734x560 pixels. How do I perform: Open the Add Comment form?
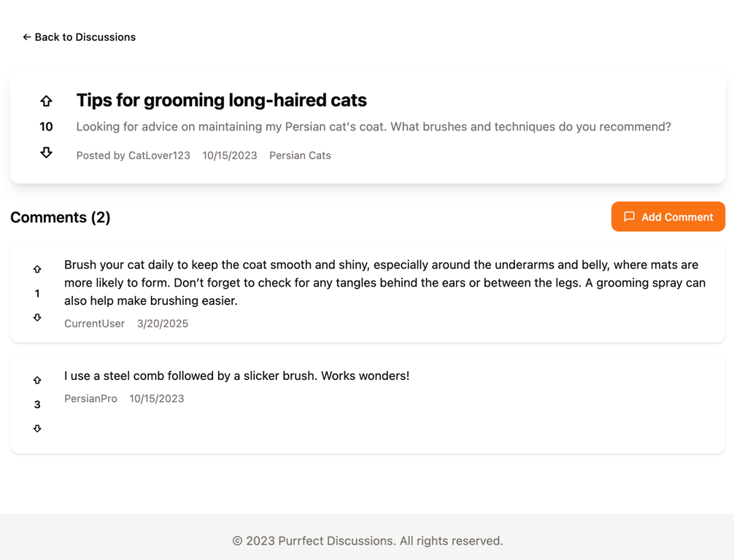(668, 217)
